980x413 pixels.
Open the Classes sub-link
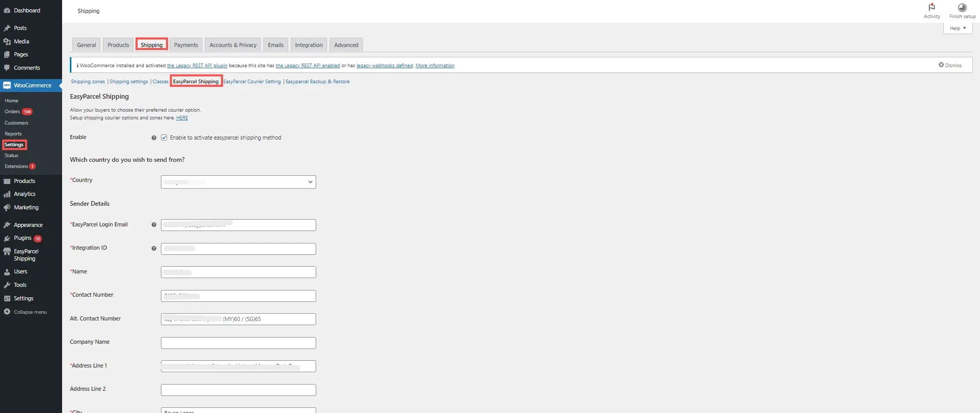160,82
